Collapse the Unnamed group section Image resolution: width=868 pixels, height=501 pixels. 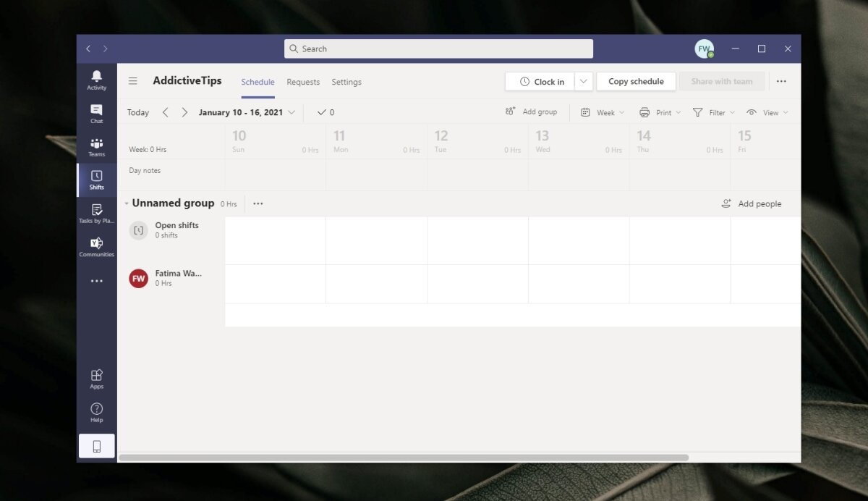pos(126,203)
